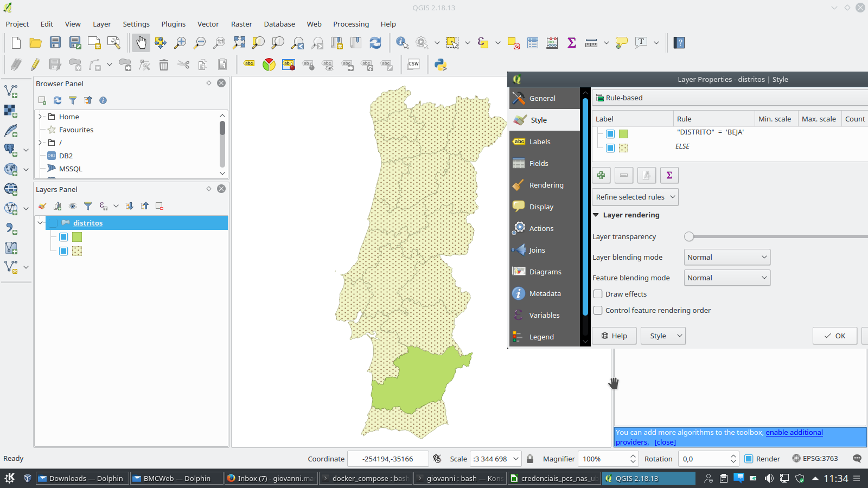Click the Zoom Full extent icon

[x=239, y=43]
